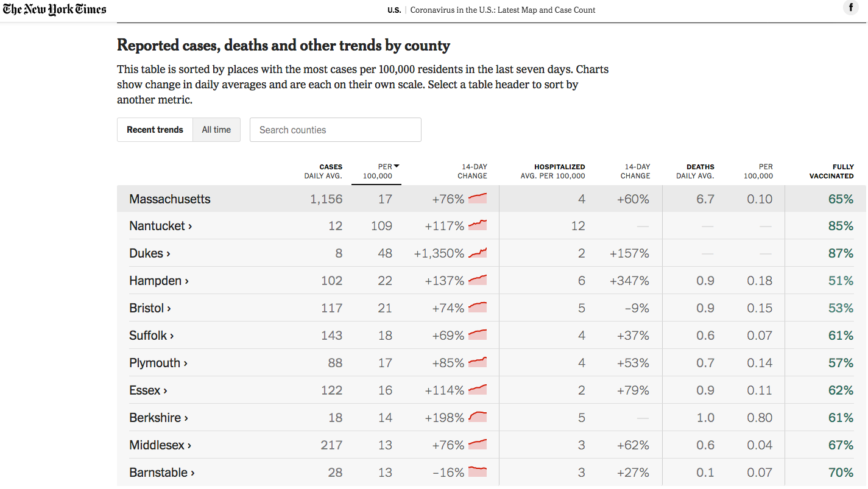Sort by Deaths Daily Avg. column
This screenshot has height=489, width=868.
tap(695, 171)
